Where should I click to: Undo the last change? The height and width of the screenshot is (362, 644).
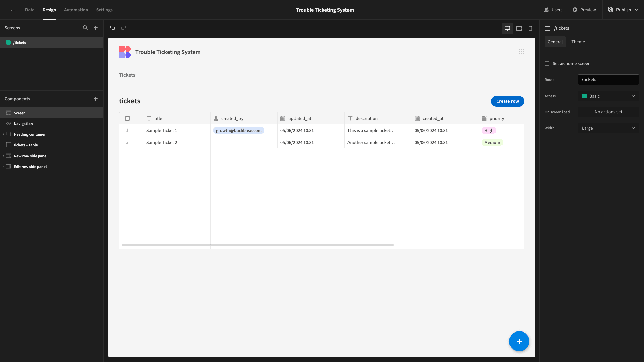(112, 28)
